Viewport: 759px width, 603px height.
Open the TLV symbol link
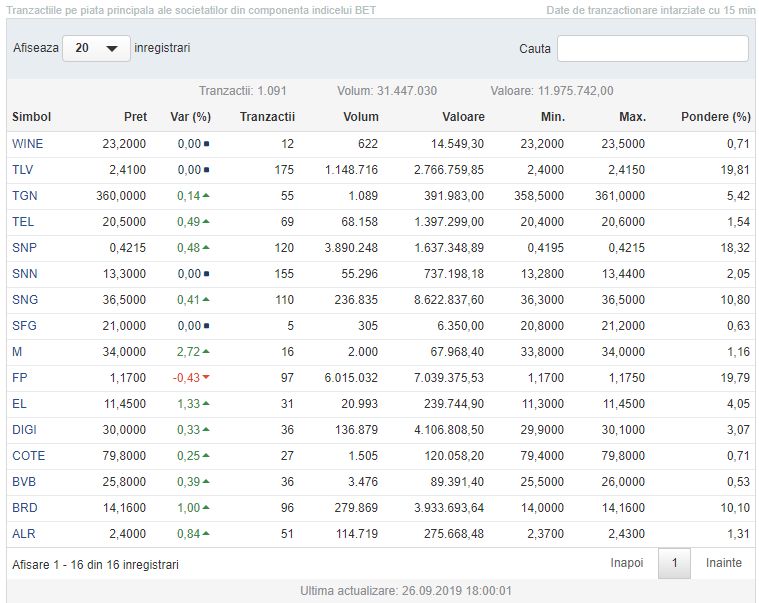22,170
